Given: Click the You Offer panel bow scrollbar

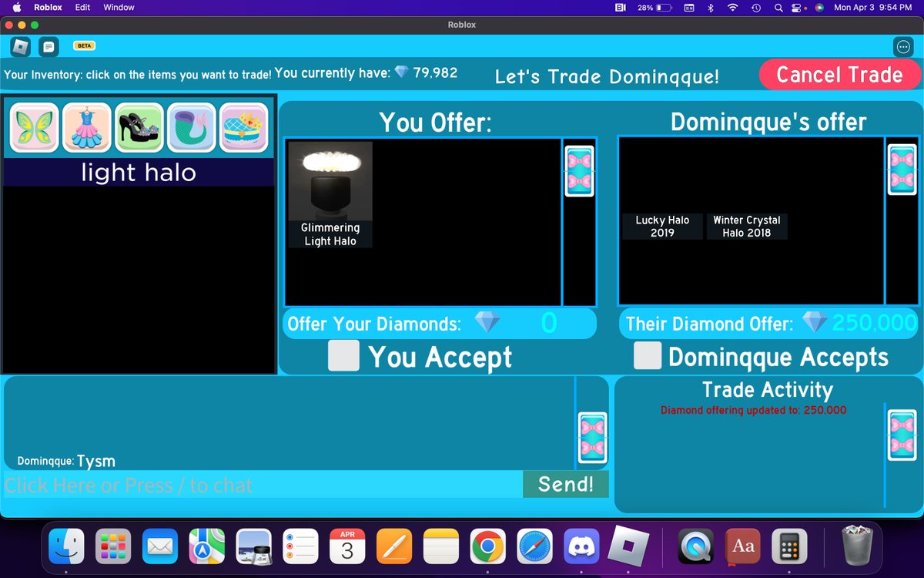Looking at the screenshot, I should pos(579,171).
